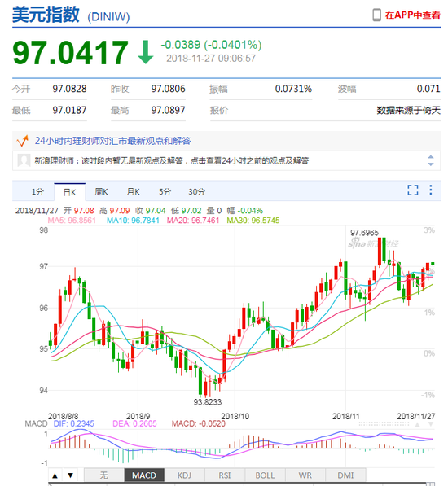The image size is (448, 486).
Task: Click the 新浪理财师 avatar thumbnail
Action: pos(24,160)
